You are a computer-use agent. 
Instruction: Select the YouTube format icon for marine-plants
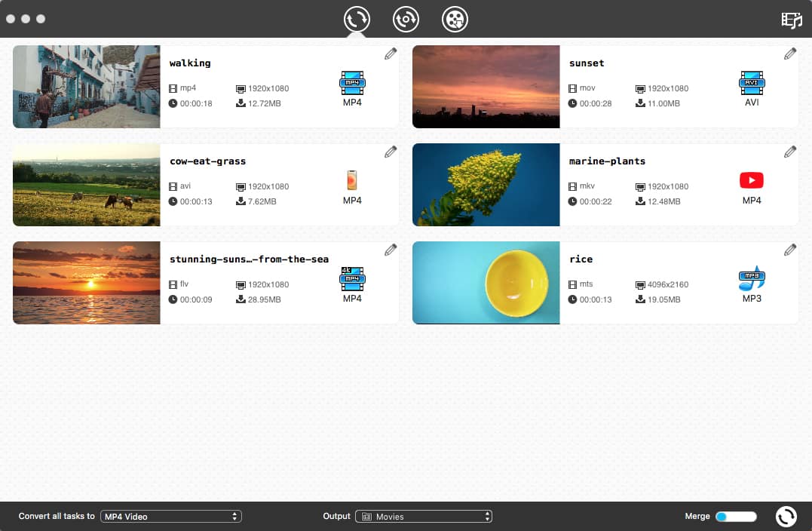(x=752, y=181)
